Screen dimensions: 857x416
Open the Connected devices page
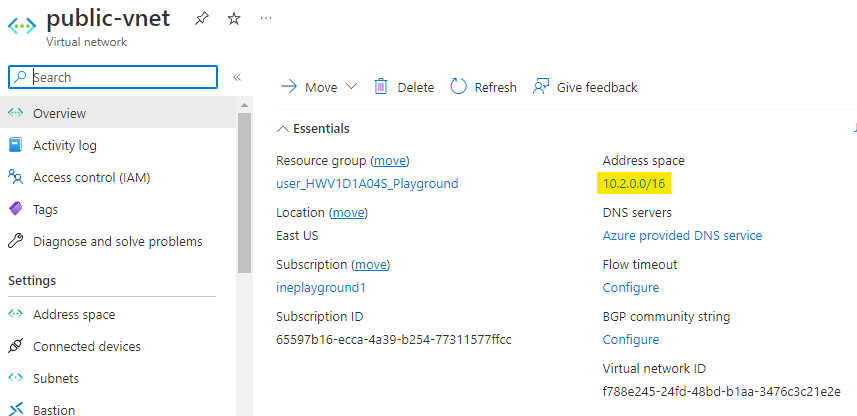coord(86,346)
